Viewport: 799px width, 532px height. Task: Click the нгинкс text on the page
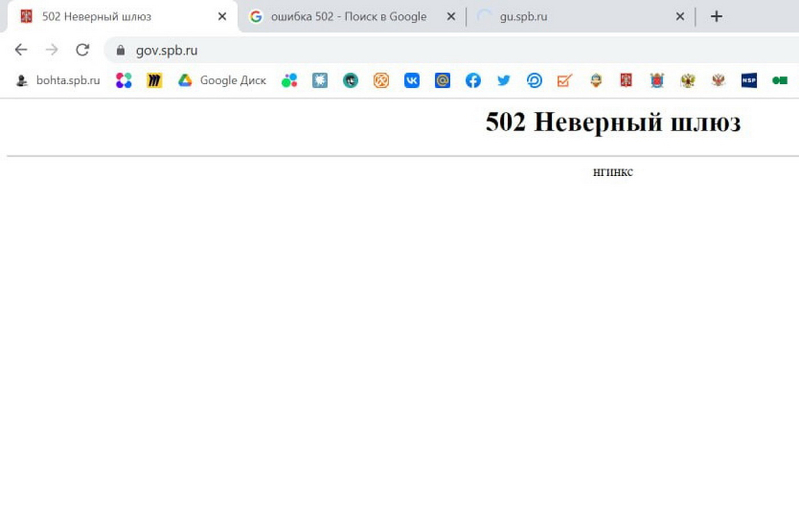point(613,172)
